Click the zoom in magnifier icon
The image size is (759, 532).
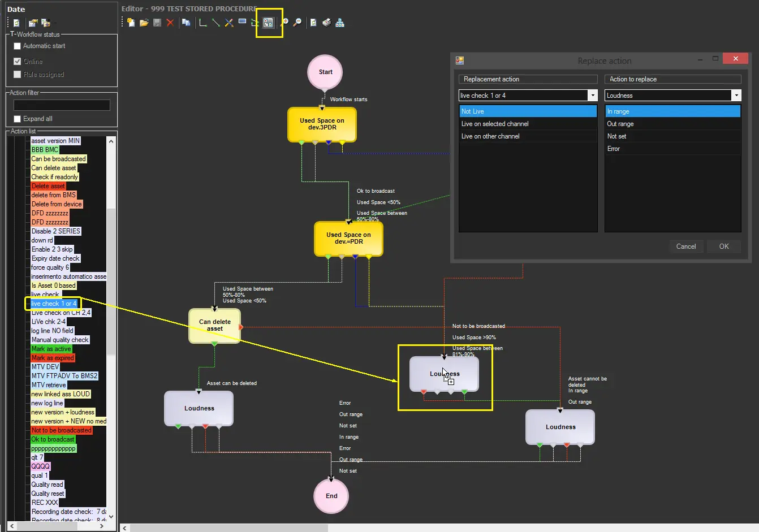pyautogui.click(x=284, y=23)
